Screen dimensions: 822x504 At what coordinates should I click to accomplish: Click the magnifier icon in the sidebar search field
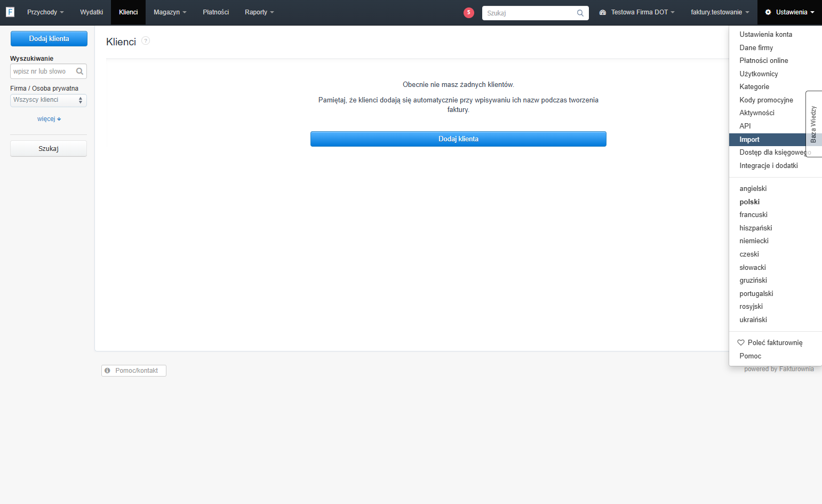(79, 71)
